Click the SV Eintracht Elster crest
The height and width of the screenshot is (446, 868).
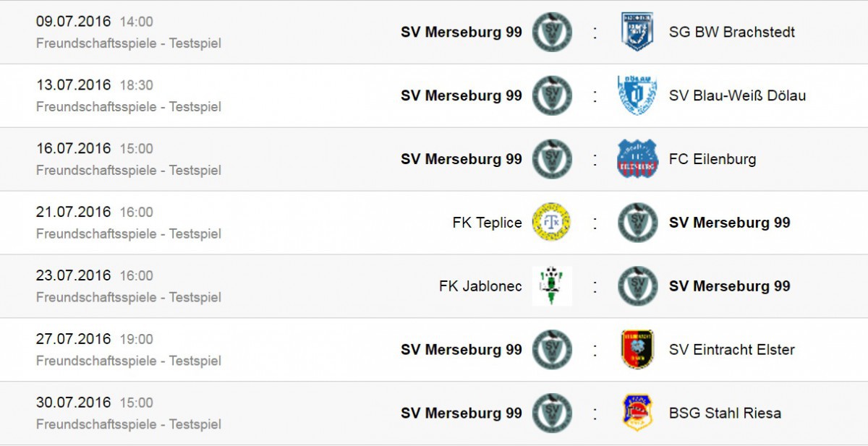tap(637, 350)
